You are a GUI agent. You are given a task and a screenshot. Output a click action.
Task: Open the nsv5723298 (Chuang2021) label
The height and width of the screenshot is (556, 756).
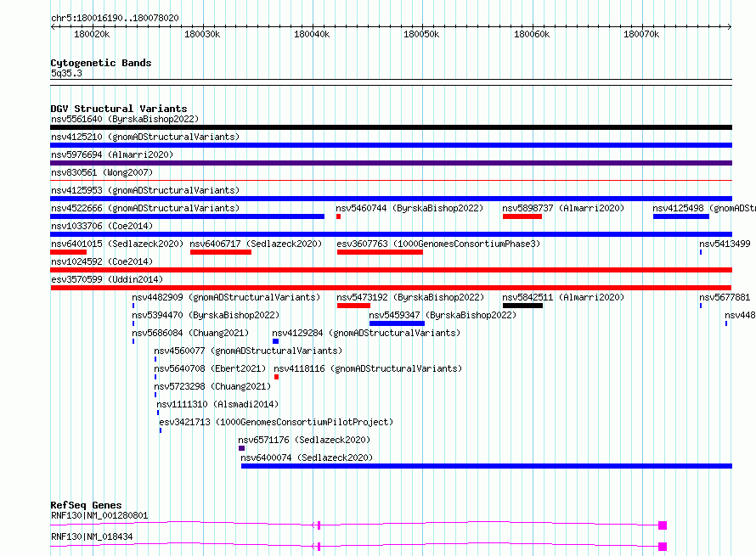[212, 386]
